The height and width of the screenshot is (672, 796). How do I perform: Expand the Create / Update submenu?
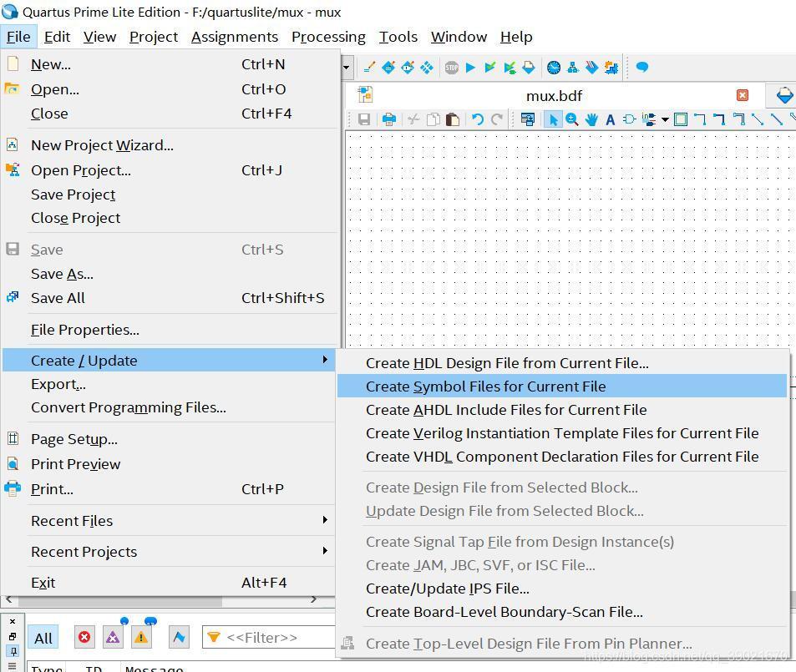169,361
